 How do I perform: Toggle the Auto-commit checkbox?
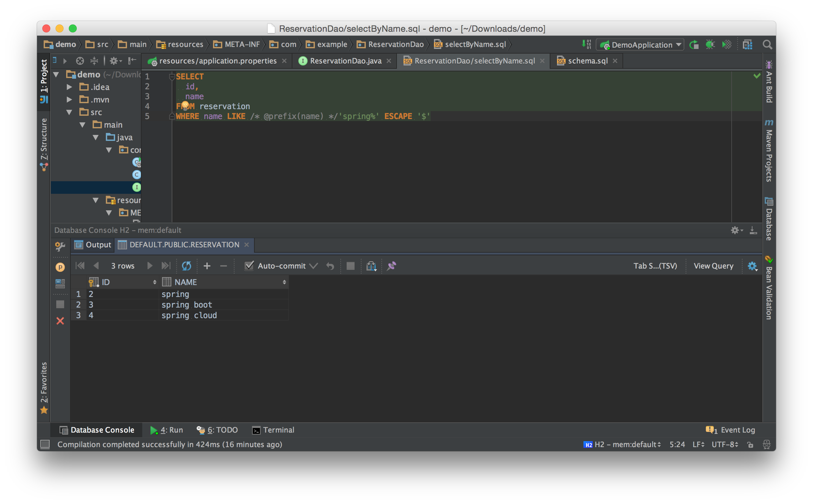249,266
